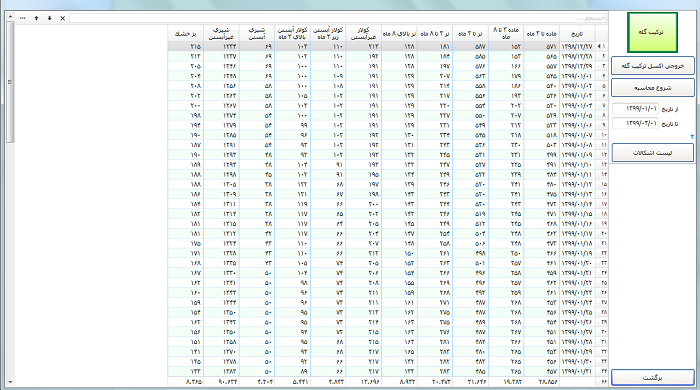
Task: Click the برگشت back button
Action: (653, 378)
